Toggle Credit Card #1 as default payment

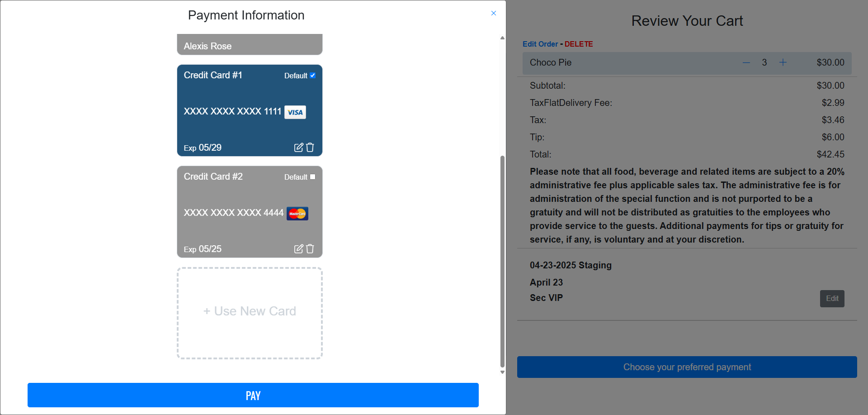(312, 76)
